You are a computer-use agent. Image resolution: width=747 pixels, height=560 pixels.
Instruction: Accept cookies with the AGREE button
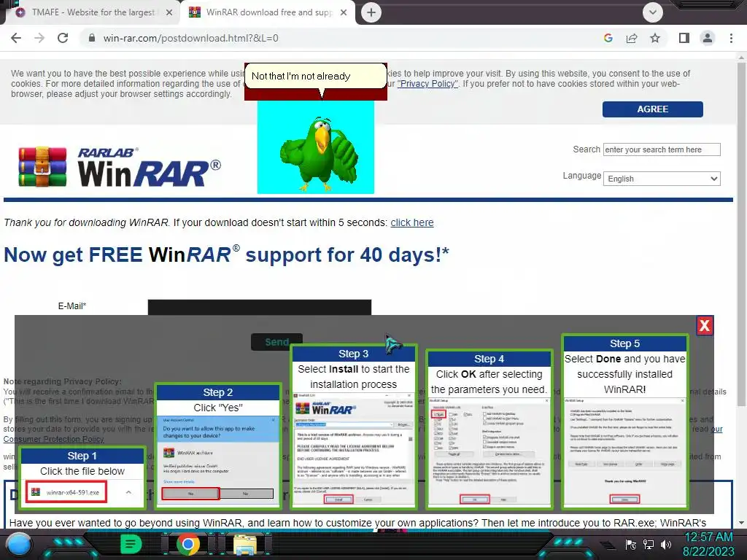tap(653, 109)
